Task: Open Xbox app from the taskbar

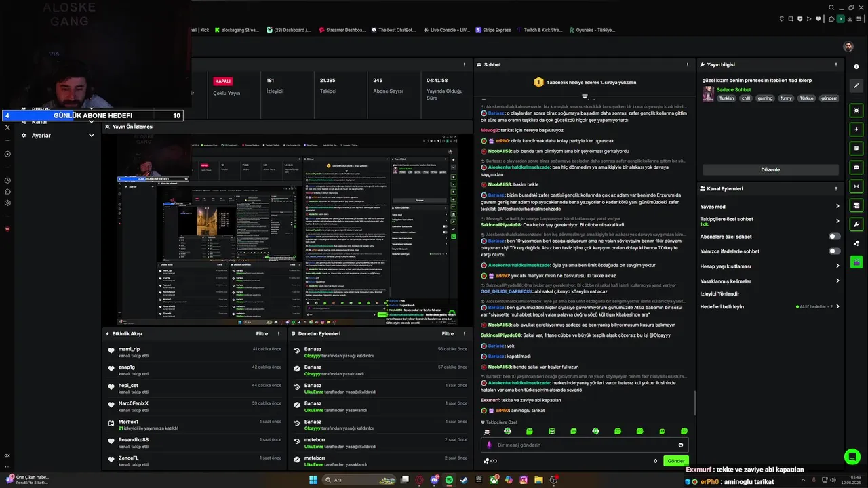Action: coord(494,480)
